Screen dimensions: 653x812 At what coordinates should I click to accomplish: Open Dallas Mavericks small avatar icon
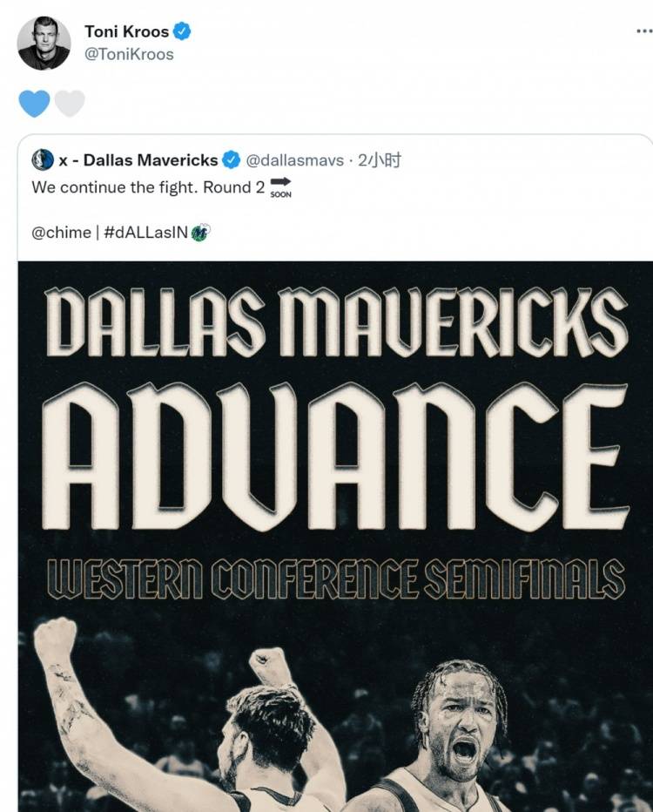43,160
